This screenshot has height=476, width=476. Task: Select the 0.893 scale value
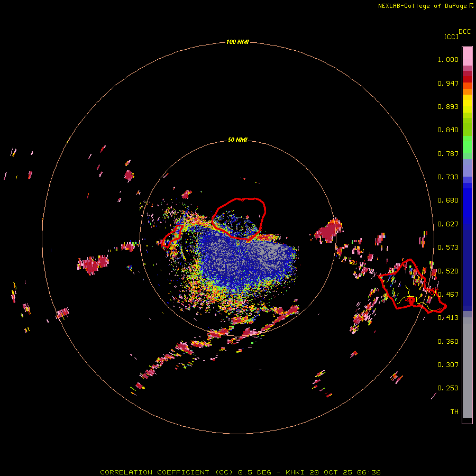[x=448, y=106]
